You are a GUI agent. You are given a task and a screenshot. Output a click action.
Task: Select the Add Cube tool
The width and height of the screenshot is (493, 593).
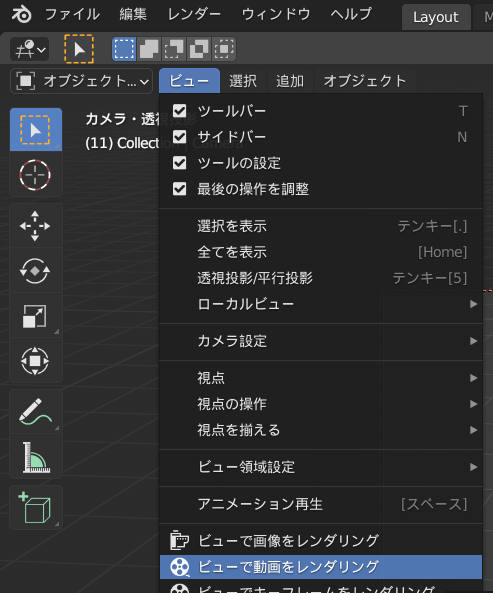[x=35, y=508]
